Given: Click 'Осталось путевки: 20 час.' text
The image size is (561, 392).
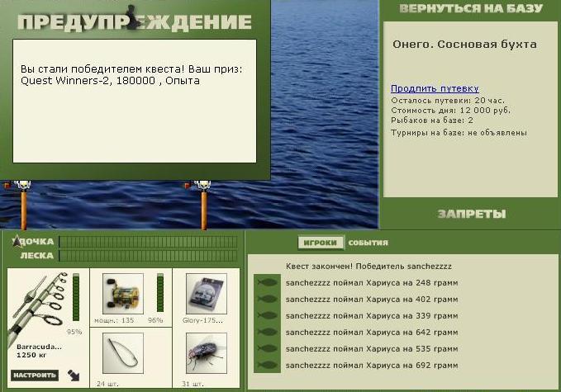Looking at the screenshot, I should point(448,101).
